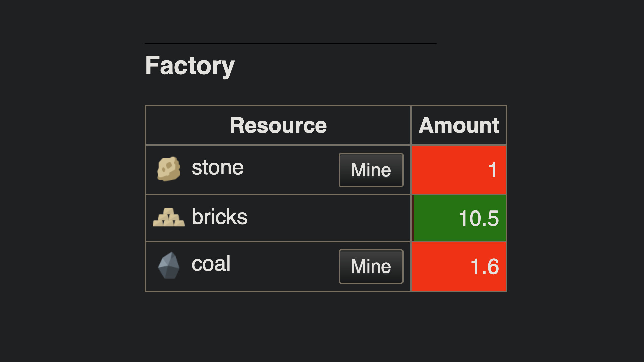Image resolution: width=644 pixels, height=362 pixels.
Task: Click the Resource column header
Action: pos(278,125)
